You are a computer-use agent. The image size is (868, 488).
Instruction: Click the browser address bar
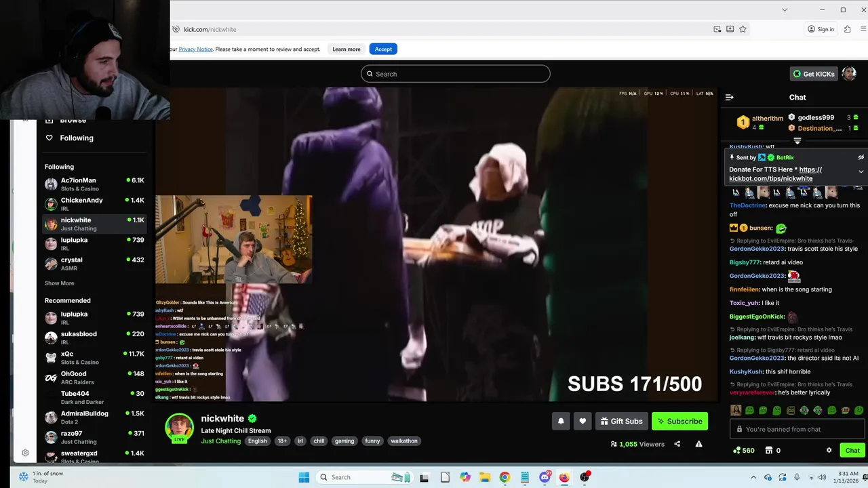(x=441, y=29)
